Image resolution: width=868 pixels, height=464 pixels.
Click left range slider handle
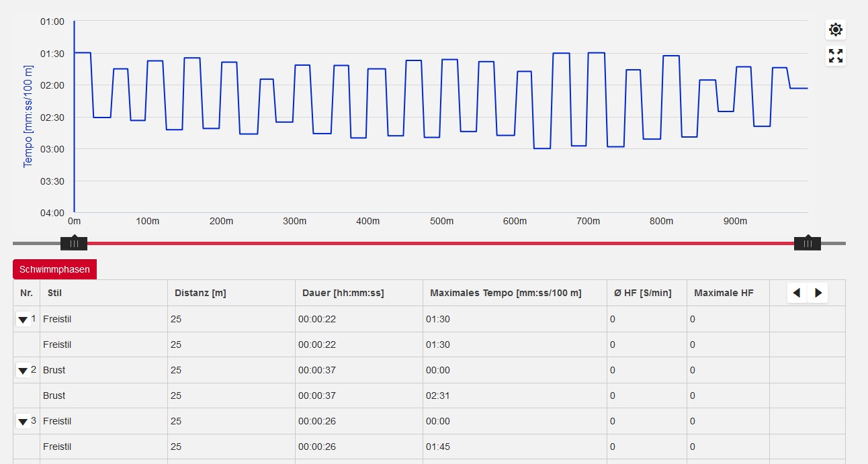(x=74, y=243)
